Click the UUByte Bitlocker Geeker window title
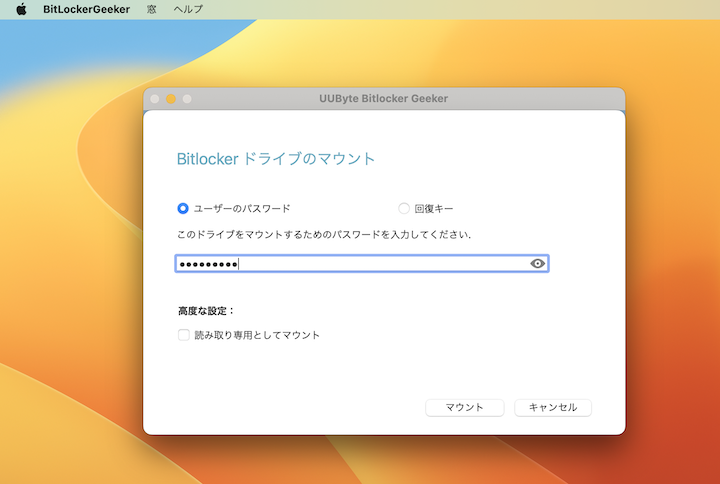 pyautogui.click(x=383, y=98)
